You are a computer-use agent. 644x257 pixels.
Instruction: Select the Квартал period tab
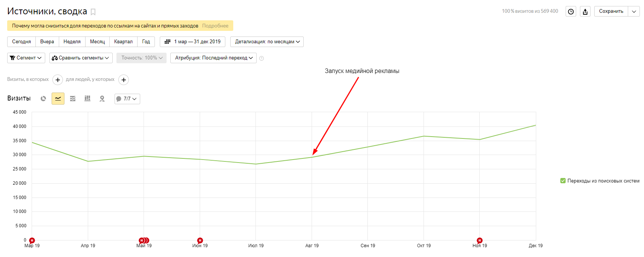(x=123, y=42)
